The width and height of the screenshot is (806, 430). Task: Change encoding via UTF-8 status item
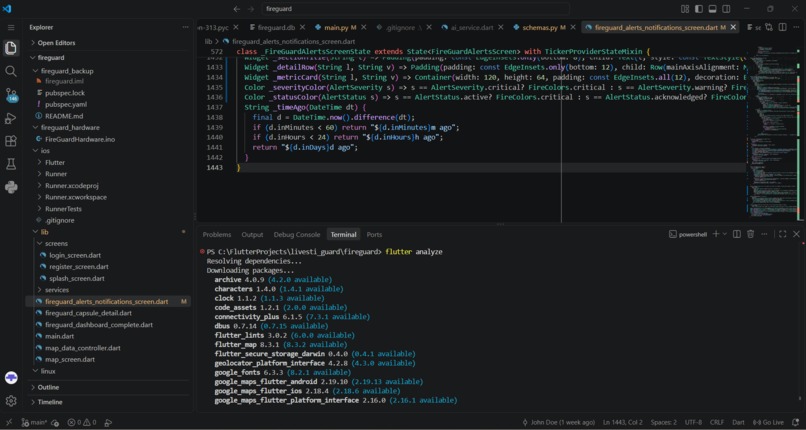(693, 422)
